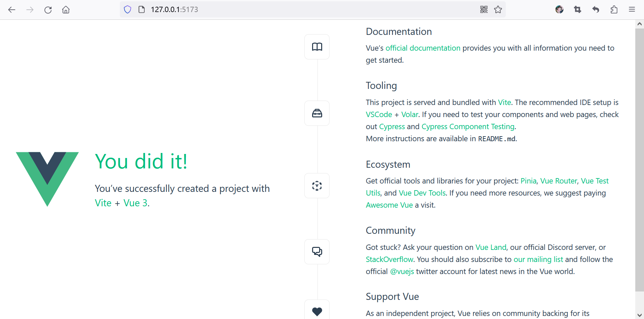Click the crop screenshot extension icon

pyautogui.click(x=578, y=9)
